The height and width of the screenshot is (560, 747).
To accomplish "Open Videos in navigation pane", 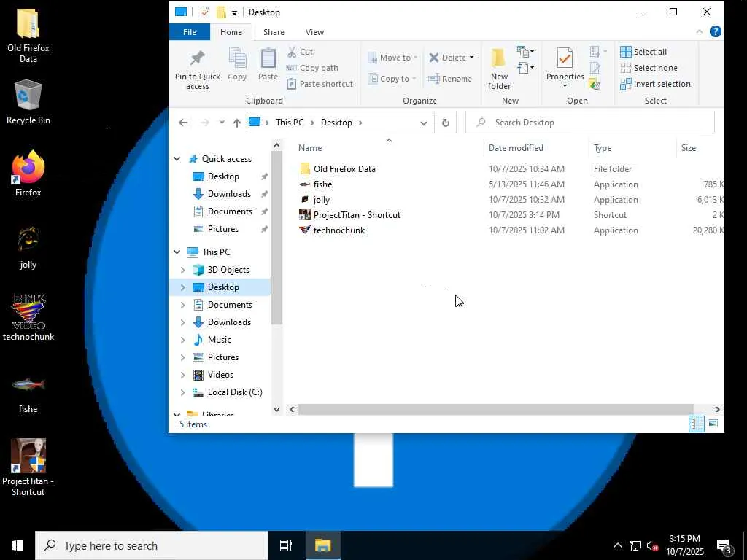I will point(220,375).
